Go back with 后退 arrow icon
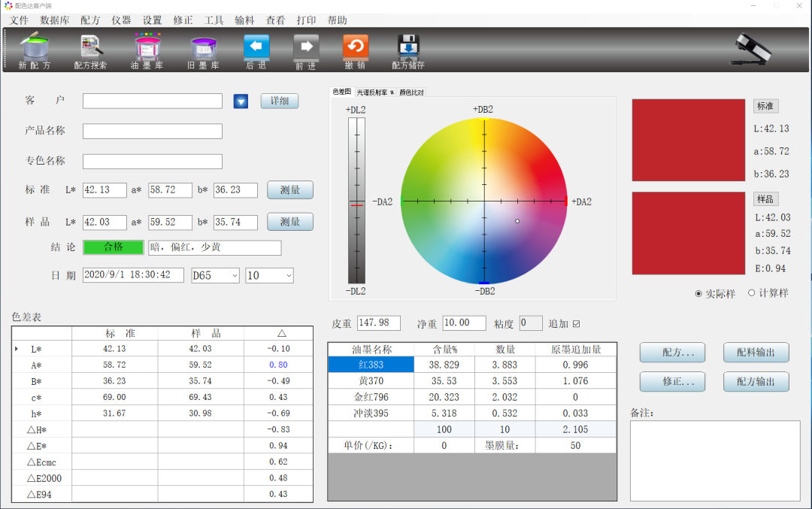Image resolution: width=812 pixels, height=509 pixels. click(x=256, y=50)
